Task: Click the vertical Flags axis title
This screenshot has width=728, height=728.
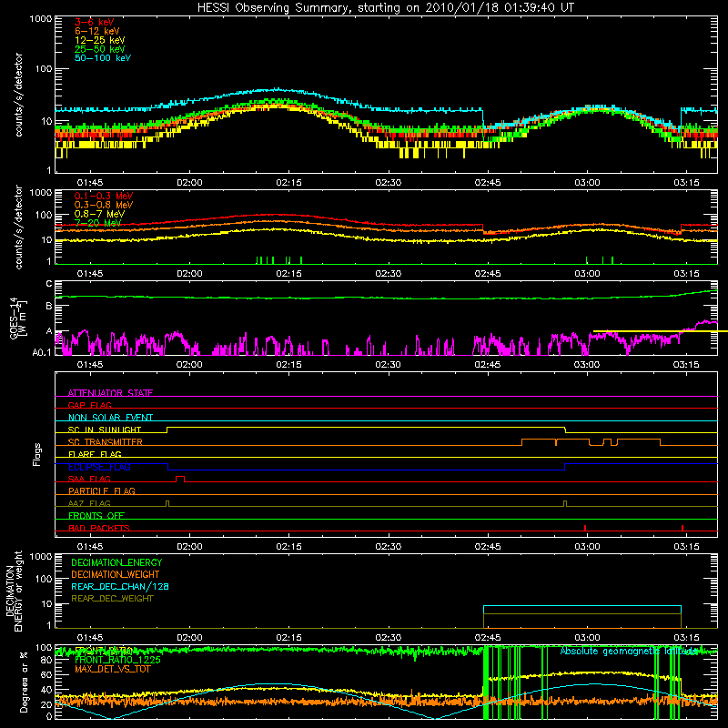Action: (x=37, y=454)
